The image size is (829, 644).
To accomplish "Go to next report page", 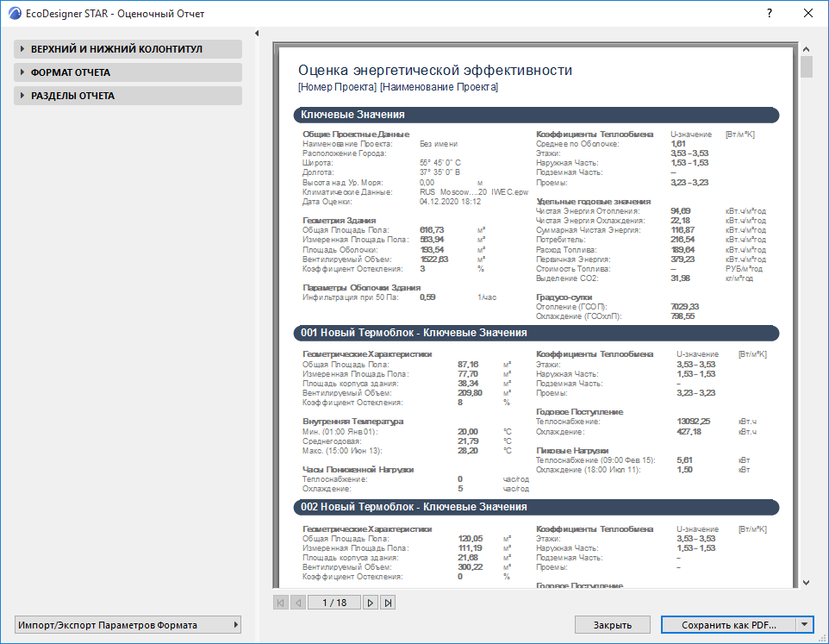I will (370, 603).
